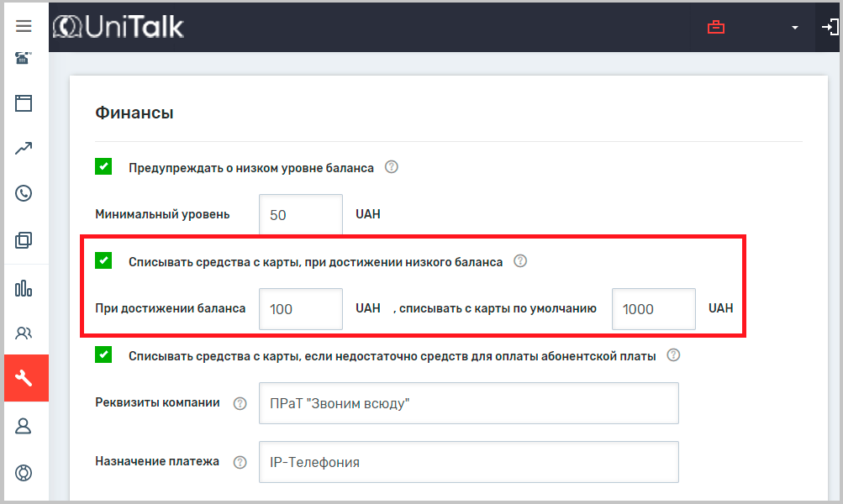Open the phone calls sidebar section

[x=24, y=193]
